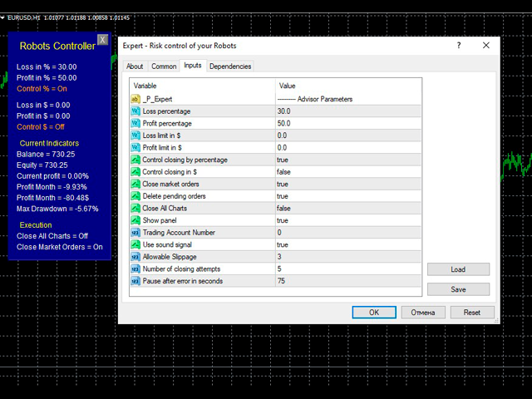Click the icon next to Profit limit in $

coord(135,148)
